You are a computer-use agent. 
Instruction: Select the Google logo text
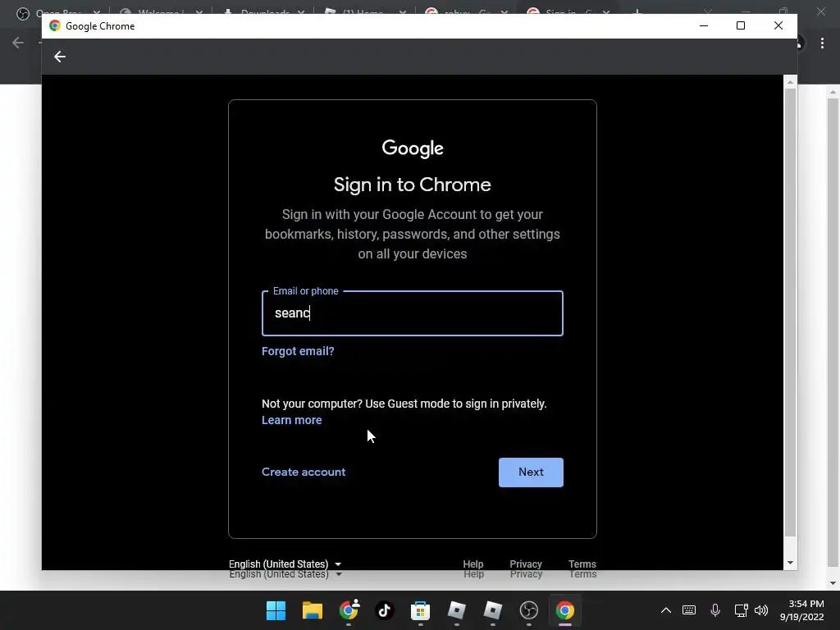click(x=412, y=148)
